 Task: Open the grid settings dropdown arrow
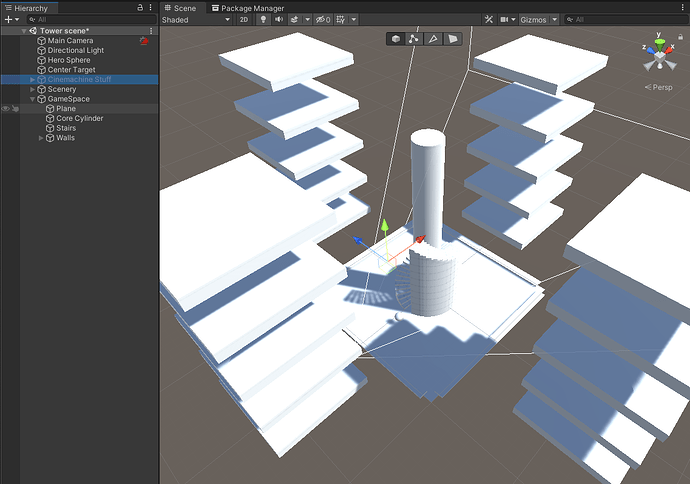tap(353, 19)
